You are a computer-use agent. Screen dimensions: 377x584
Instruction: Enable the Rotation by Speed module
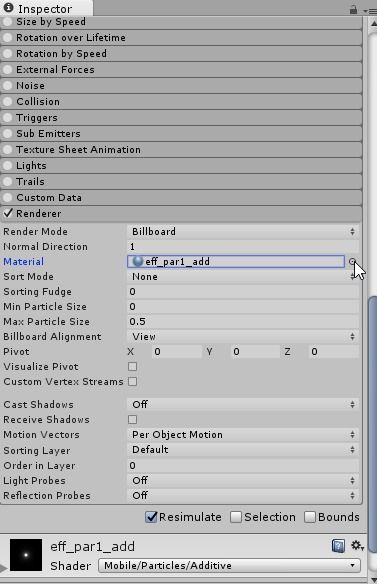(x=7, y=54)
